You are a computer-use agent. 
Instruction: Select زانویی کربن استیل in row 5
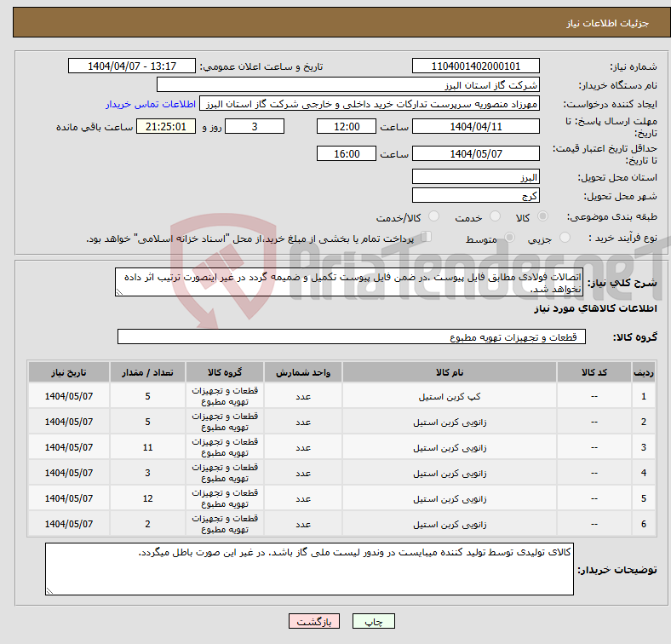pyautogui.click(x=450, y=499)
